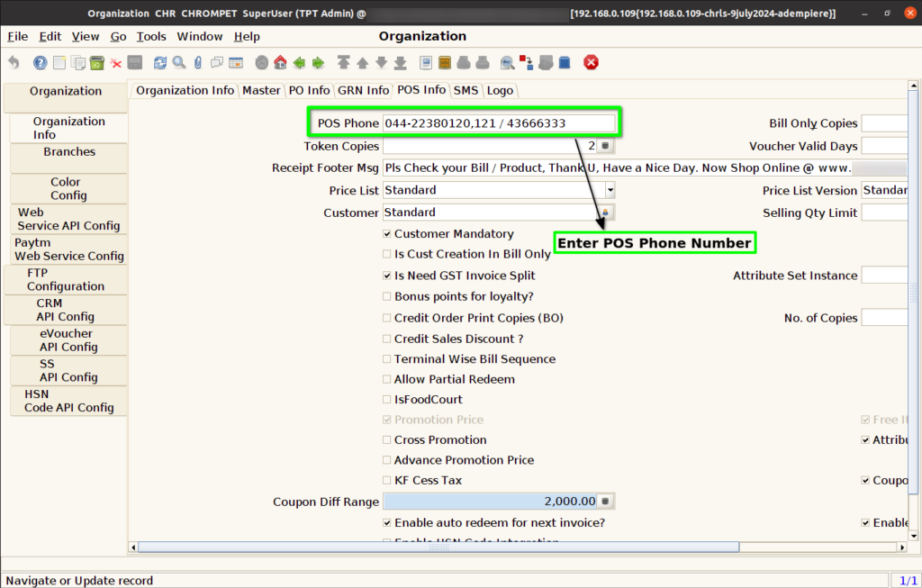Open Branches in the left sidebar
Image resolution: width=922 pixels, height=588 pixels.
click(x=69, y=158)
